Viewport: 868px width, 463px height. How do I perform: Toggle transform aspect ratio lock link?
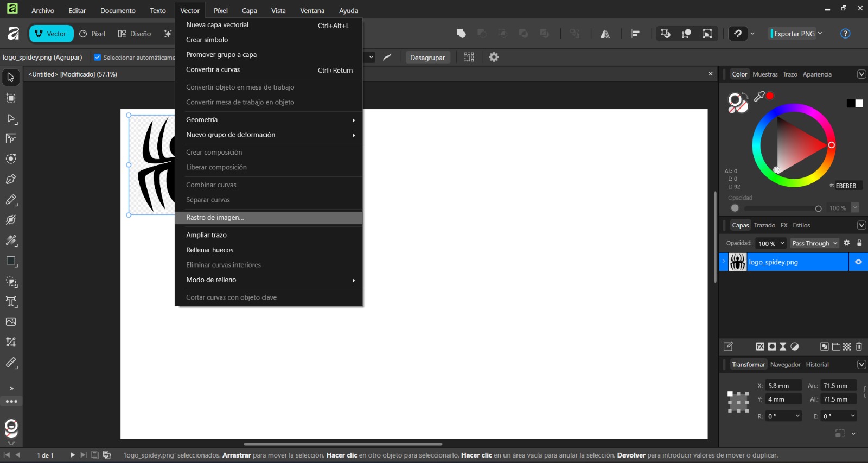coord(865,392)
